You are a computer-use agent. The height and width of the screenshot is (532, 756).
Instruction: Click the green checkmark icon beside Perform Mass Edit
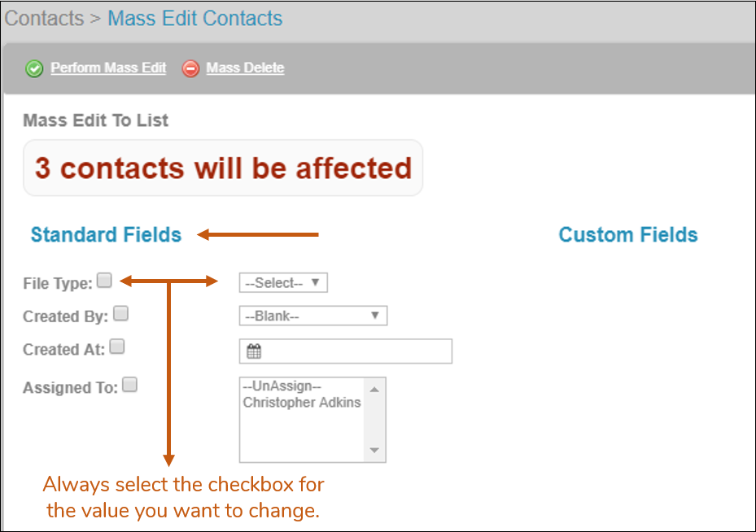click(x=33, y=68)
